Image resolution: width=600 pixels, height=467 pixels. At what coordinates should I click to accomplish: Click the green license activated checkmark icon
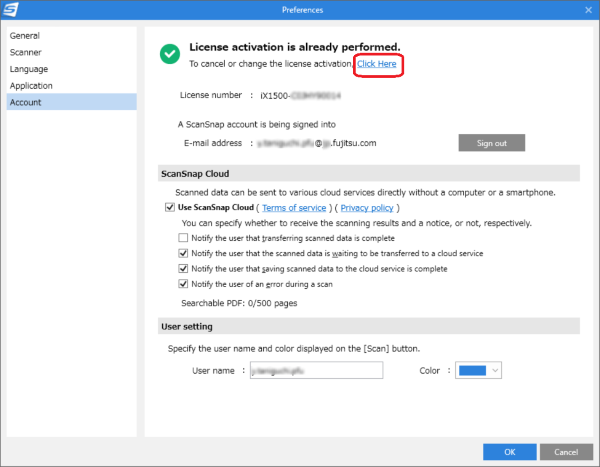(170, 54)
